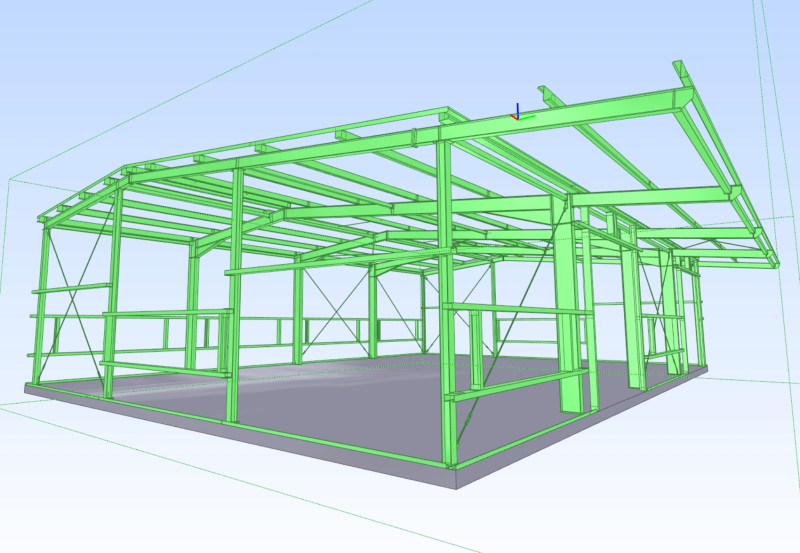Pick the upper horizontal girt on left end wall
Image resolution: width=800 pixels, height=553 pixels.
click(x=75, y=289)
